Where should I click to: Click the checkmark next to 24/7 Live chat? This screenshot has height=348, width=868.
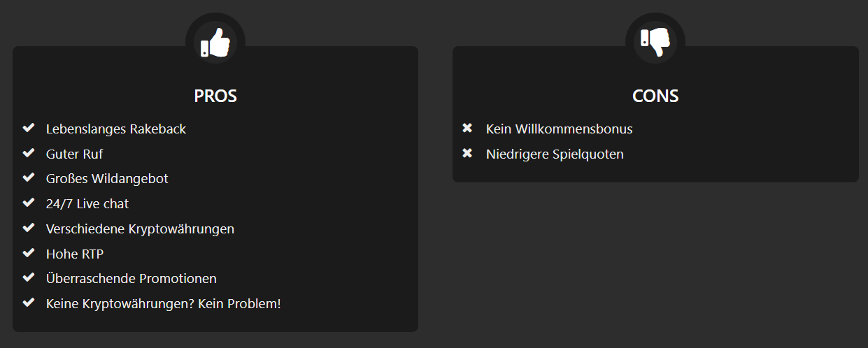pos(29,203)
